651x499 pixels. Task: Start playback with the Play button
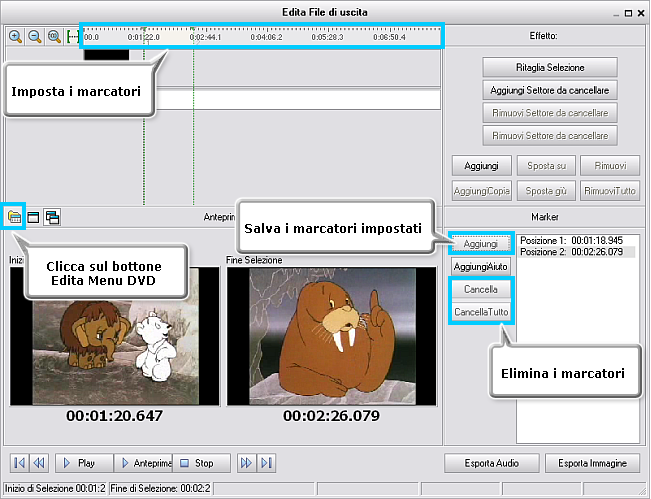84,463
